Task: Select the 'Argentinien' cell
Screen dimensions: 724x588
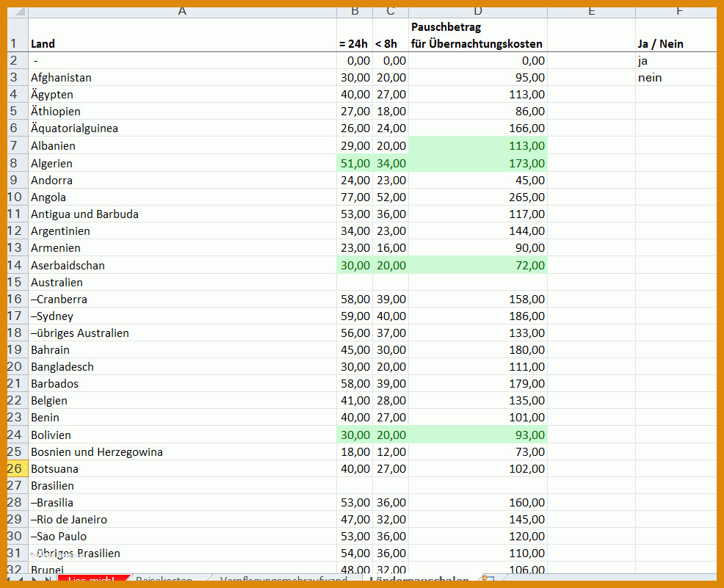Action: (182, 231)
